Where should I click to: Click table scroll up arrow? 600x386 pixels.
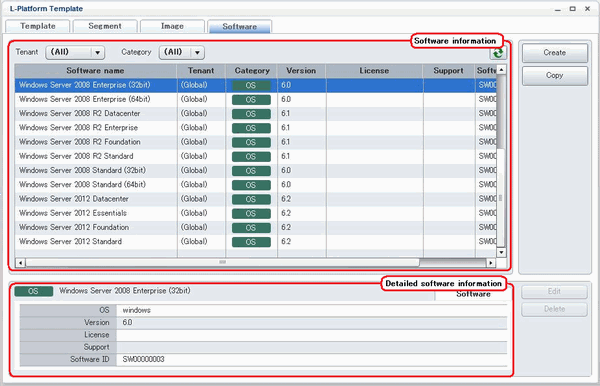[501, 70]
